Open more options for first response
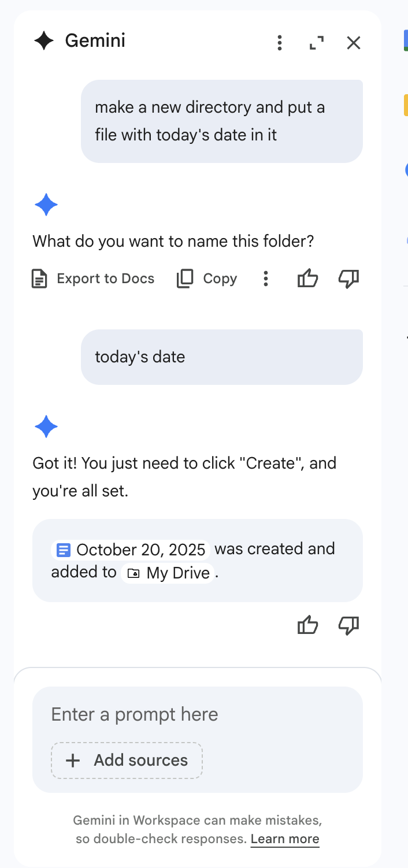The image size is (408, 868). point(266,279)
